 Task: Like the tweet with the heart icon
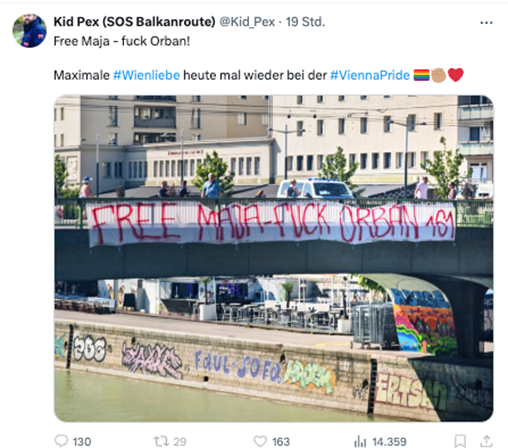pyautogui.click(x=260, y=441)
